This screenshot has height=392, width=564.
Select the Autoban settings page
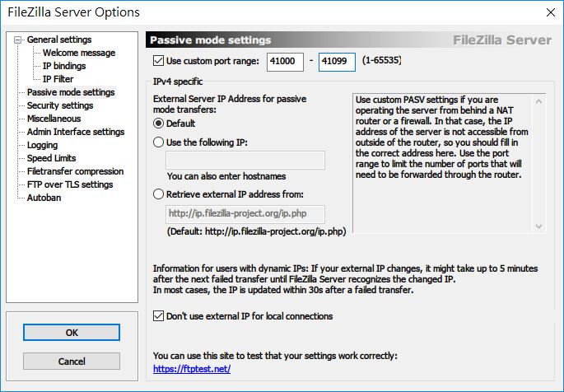(44, 198)
